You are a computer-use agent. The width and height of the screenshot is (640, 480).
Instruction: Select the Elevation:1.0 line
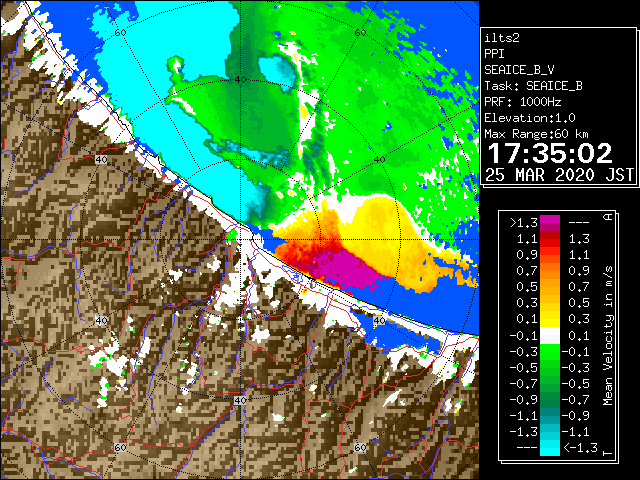pyautogui.click(x=530, y=118)
